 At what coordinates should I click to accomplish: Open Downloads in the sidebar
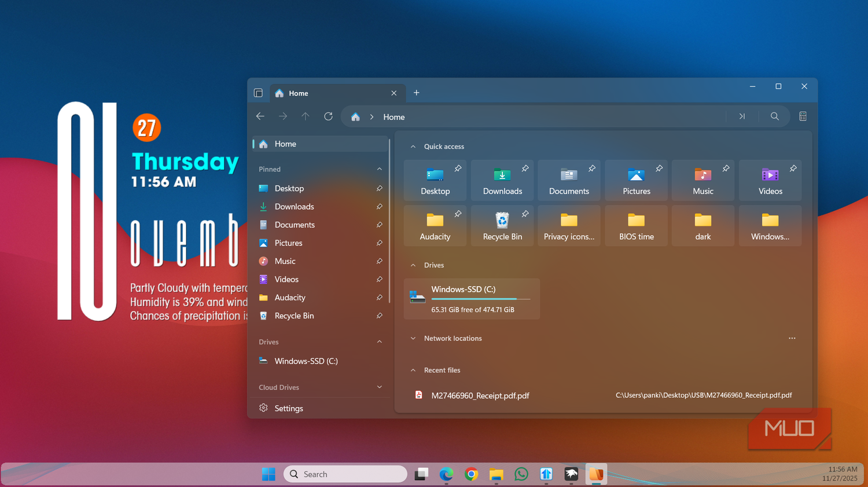click(x=320, y=207)
